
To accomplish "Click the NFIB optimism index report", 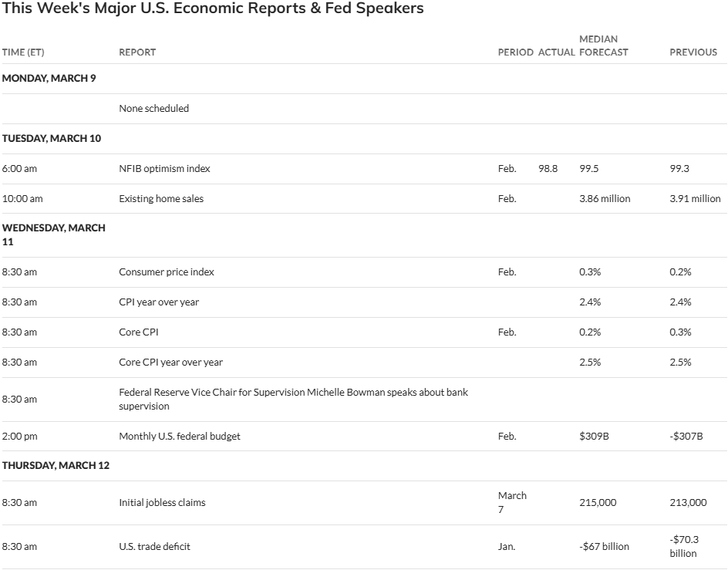I will point(164,168).
